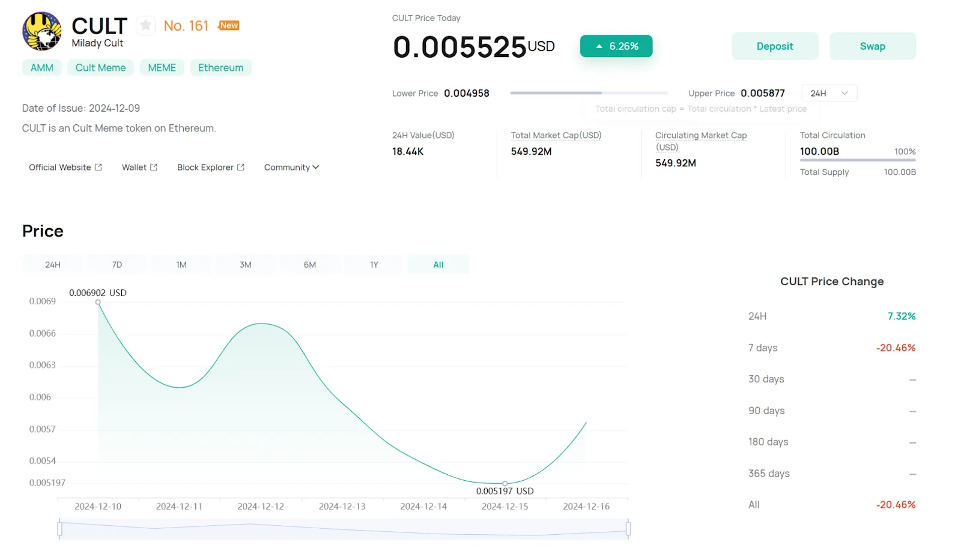Open the external link icon beside Block Explorer

coord(241,167)
